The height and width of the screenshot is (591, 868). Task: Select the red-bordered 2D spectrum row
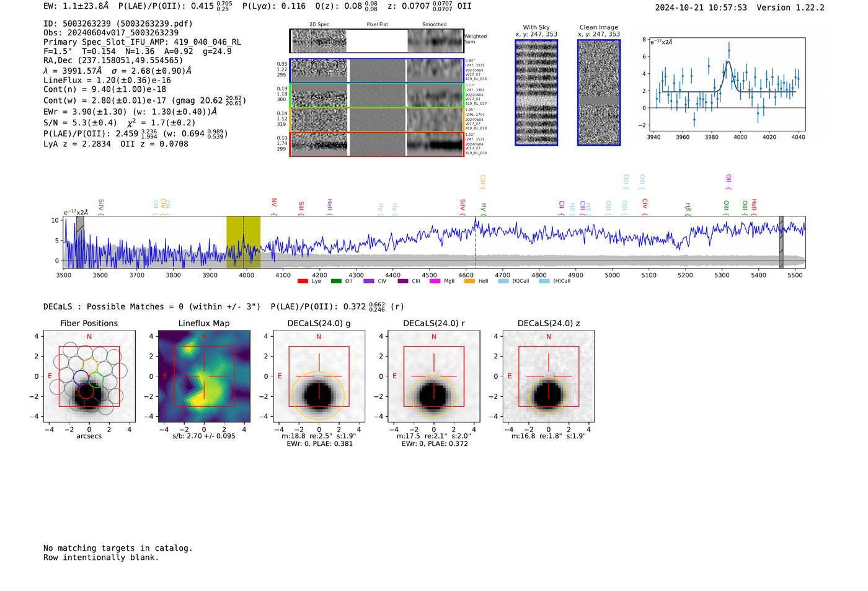click(x=377, y=144)
